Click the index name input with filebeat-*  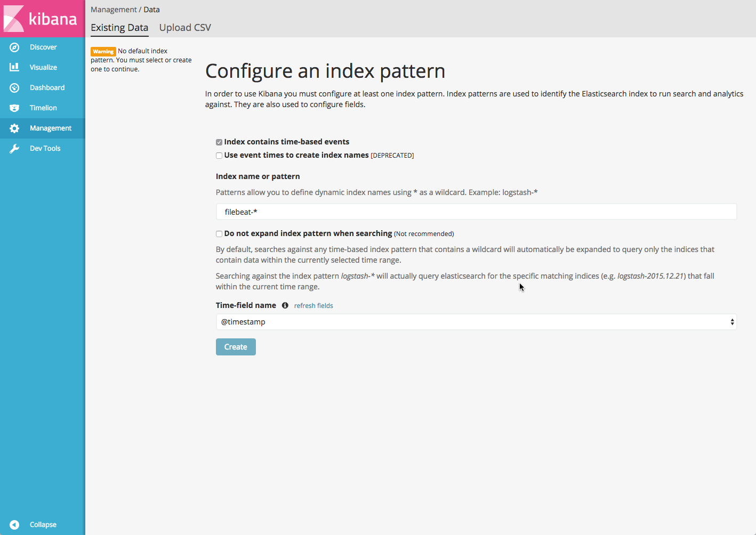point(476,212)
